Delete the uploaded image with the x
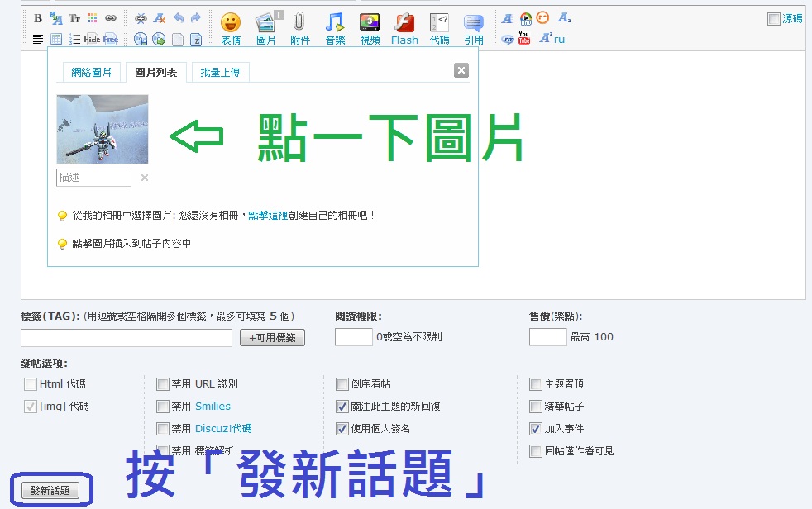The height and width of the screenshot is (509, 812). coord(145,178)
